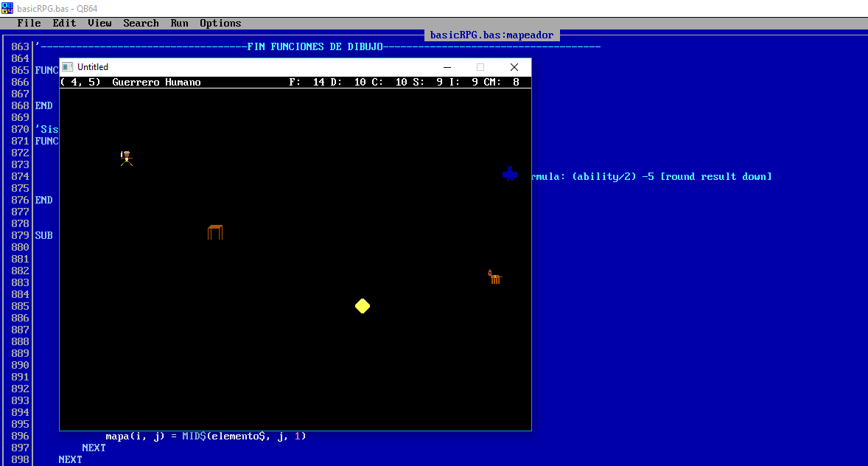
Task: Click the Guerrero Humano name in status bar
Action: 155,82
